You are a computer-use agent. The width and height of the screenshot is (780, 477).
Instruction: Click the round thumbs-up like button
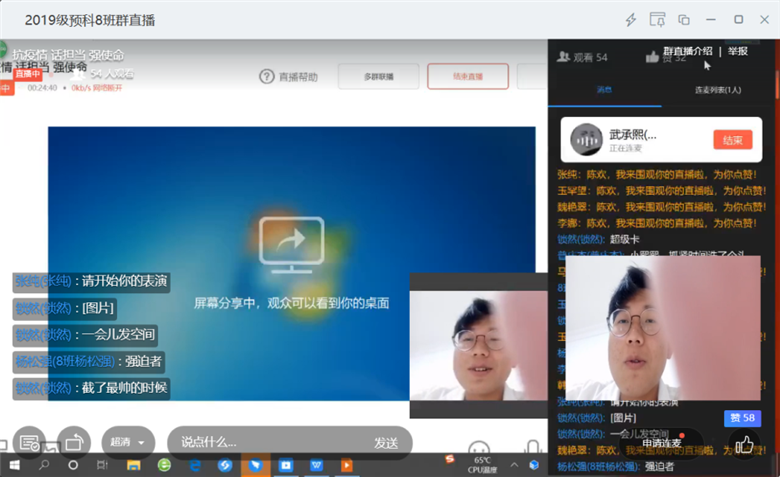(745, 444)
